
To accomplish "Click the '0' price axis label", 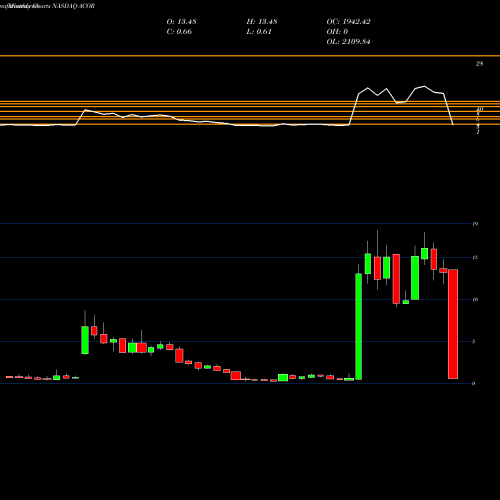I will (x=474, y=383).
